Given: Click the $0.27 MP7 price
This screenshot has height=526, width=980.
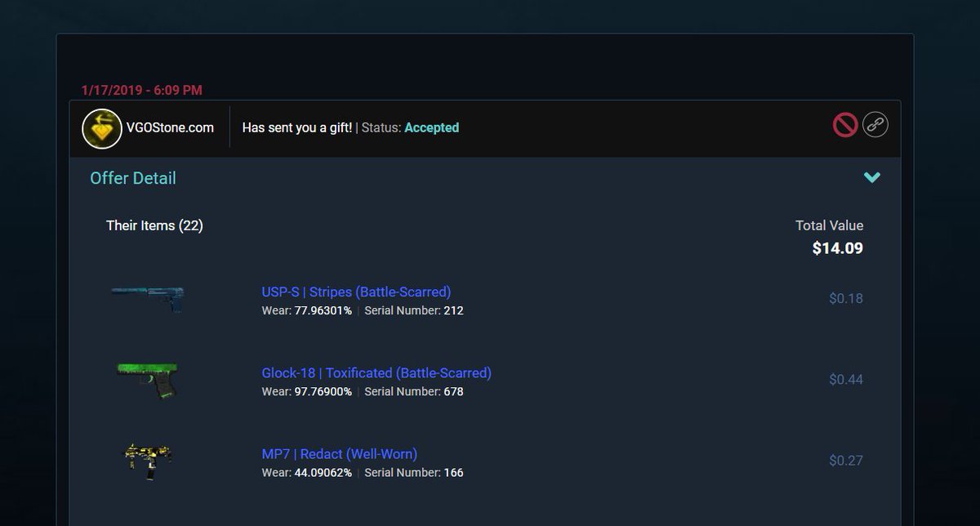Looking at the screenshot, I should point(846,460).
